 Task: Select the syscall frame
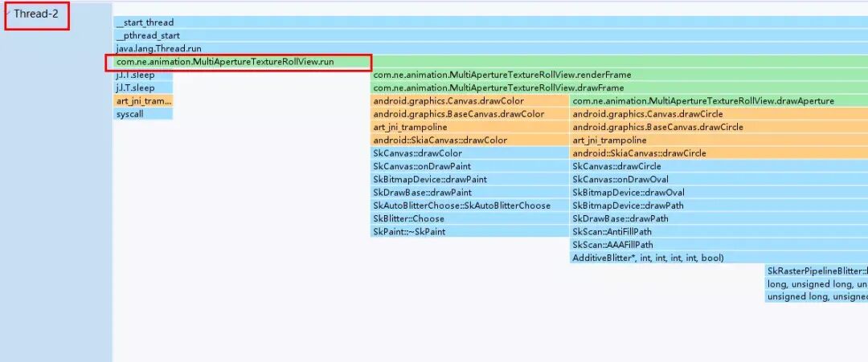143,115
